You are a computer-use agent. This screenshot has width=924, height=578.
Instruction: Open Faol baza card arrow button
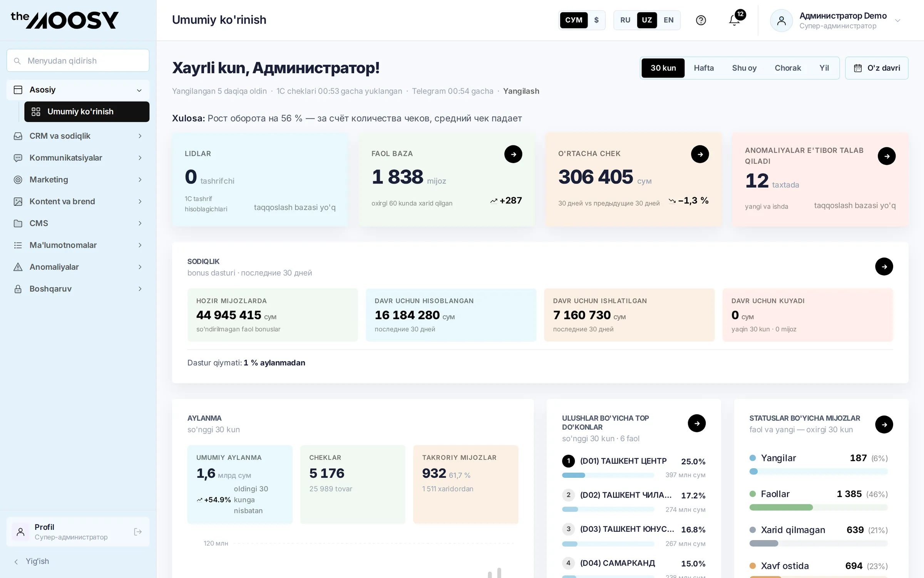(x=513, y=154)
